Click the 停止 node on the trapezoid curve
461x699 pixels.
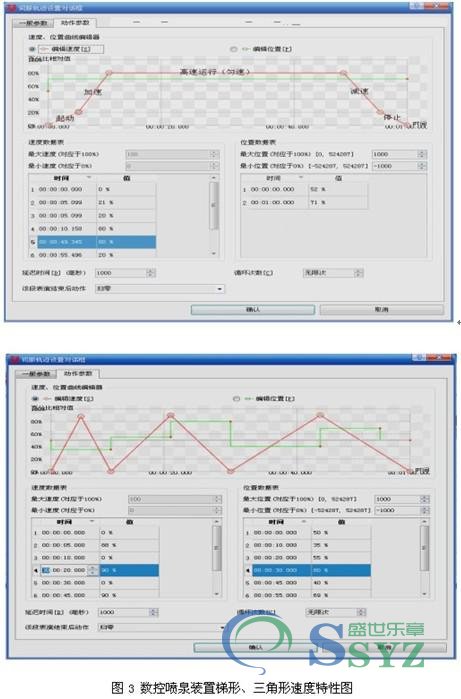coord(380,112)
